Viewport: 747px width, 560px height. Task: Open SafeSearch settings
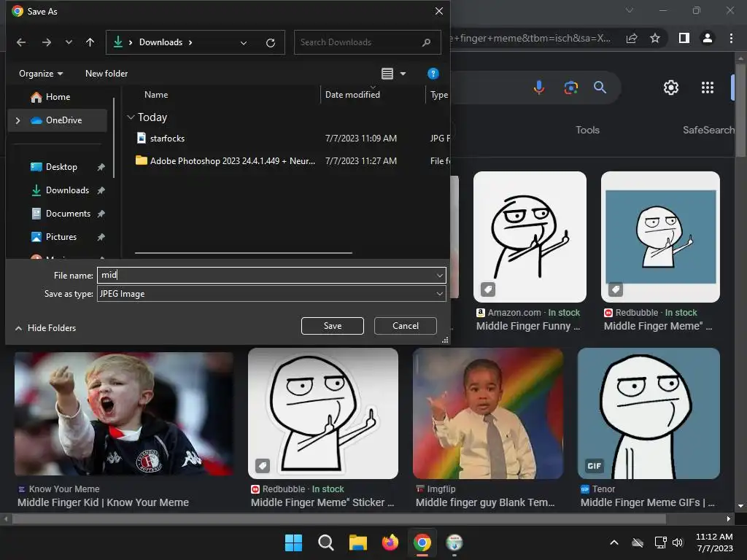(x=708, y=130)
